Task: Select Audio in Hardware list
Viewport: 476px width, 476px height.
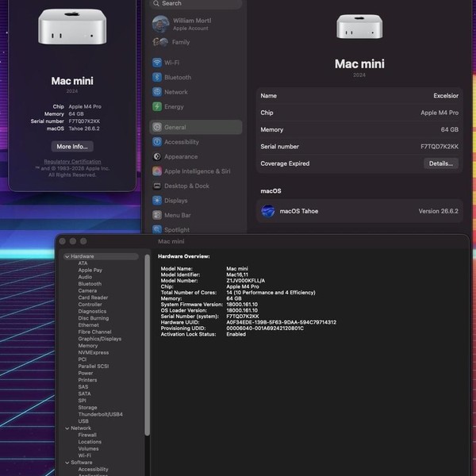Action: point(85,277)
